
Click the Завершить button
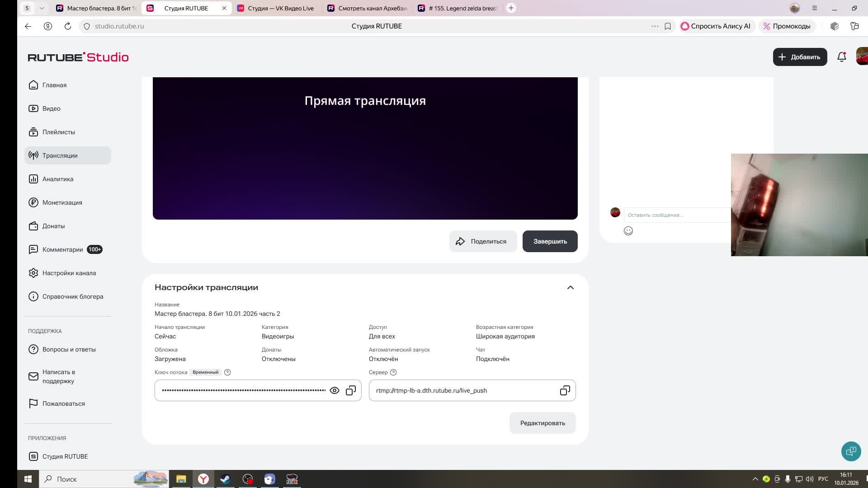(550, 241)
